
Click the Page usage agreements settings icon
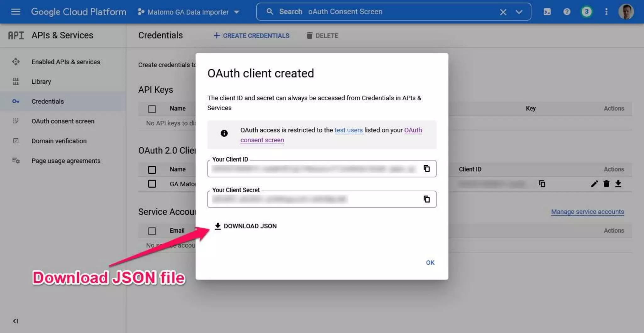click(16, 161)
